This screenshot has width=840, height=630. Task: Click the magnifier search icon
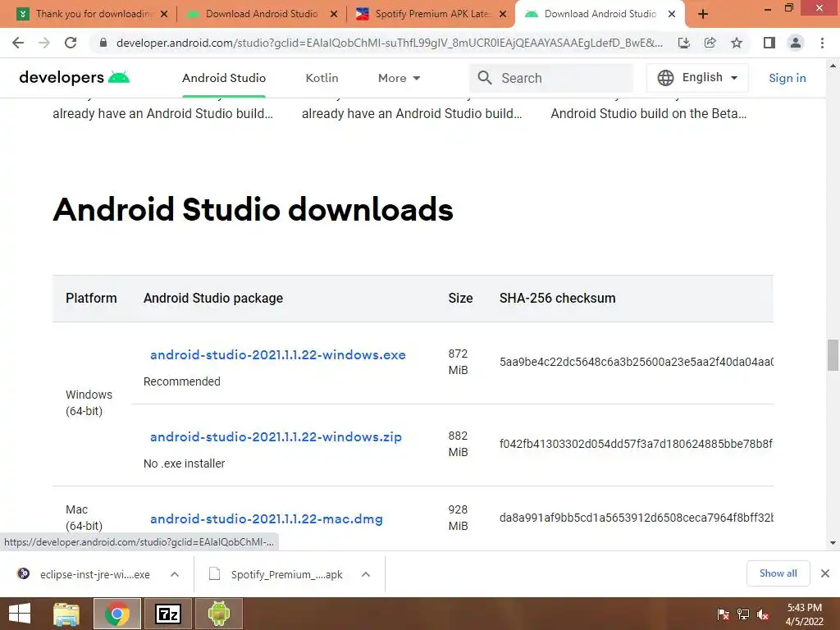[485, 78]
